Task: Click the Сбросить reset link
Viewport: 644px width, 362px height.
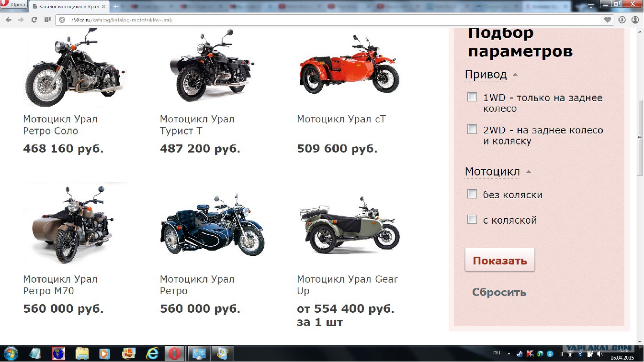Action: (x=499, y=292)
